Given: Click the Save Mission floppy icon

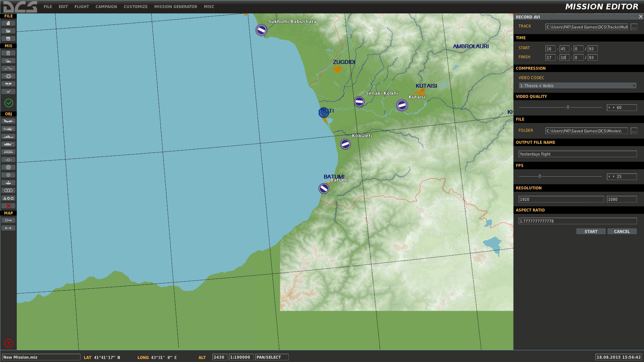Looking at the screenshot, I should [x=8, y=39].
